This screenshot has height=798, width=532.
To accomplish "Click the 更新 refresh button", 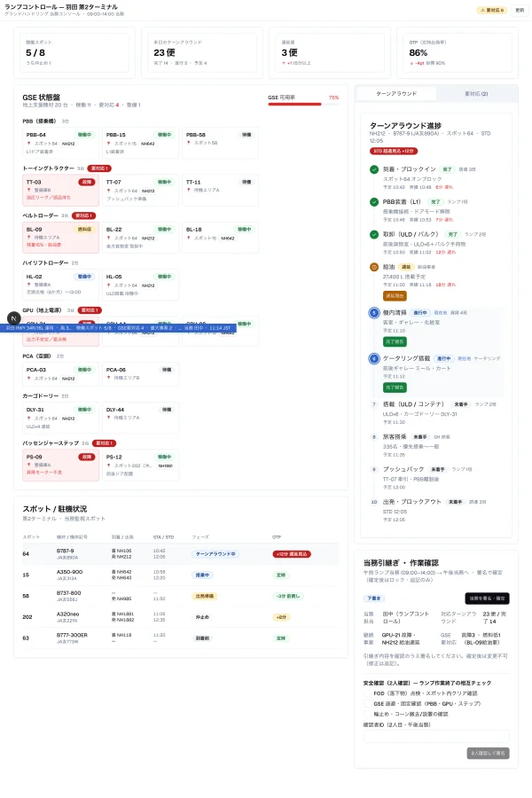I will coord(520,10).
